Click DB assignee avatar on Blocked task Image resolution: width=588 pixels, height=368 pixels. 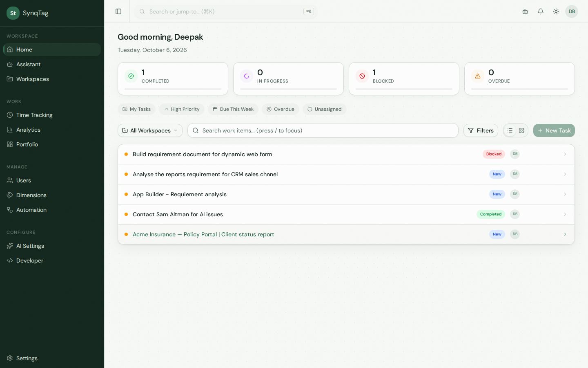pyautogui.click(x=515, y=154)
